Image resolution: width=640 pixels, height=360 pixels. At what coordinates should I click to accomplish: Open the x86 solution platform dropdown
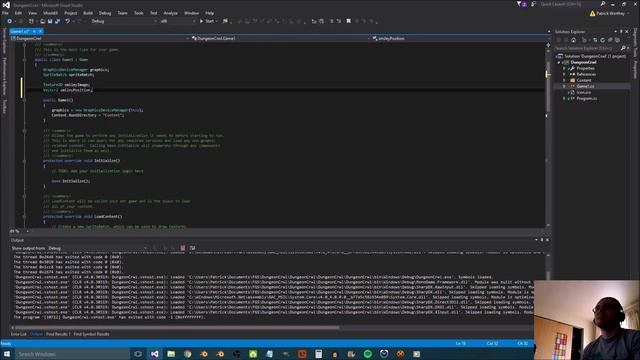pyautogui.click(x=178, y=21)
